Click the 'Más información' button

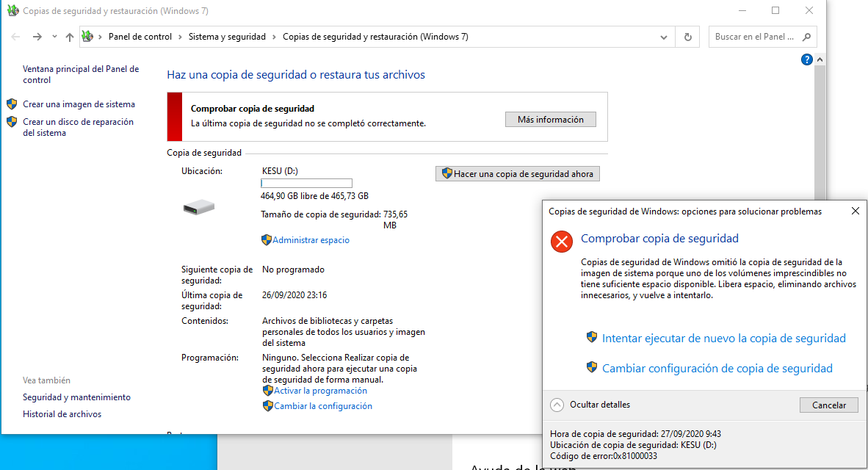click(x=550, y=120)
